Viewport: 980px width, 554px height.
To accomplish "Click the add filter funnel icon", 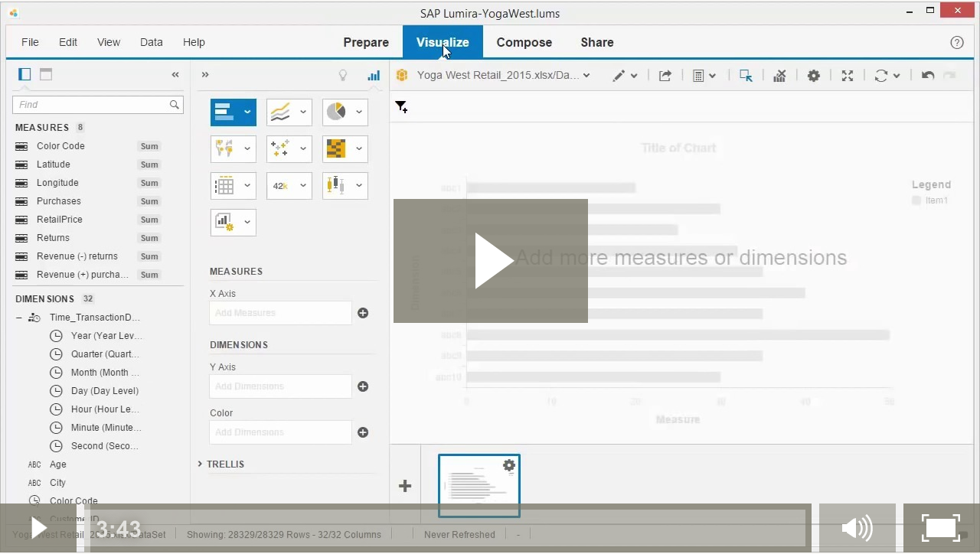I will tap(401, 107).
